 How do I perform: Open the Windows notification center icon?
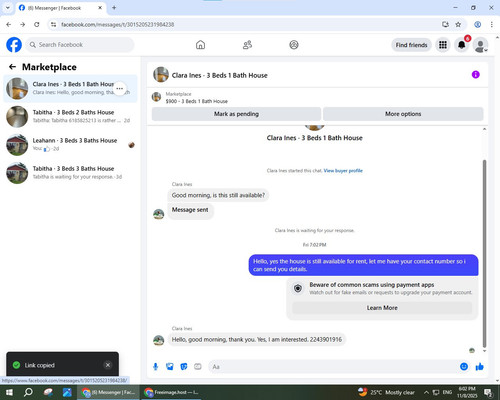point(489,392)
